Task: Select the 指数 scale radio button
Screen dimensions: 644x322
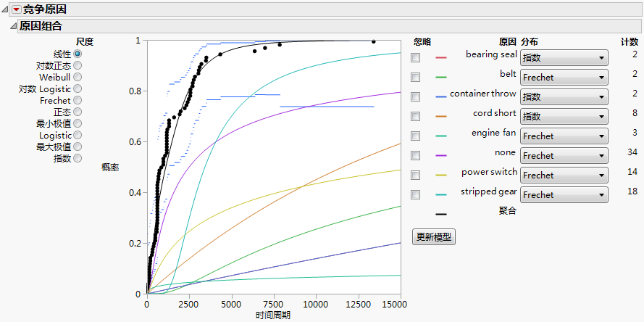Action: [78, 158]
